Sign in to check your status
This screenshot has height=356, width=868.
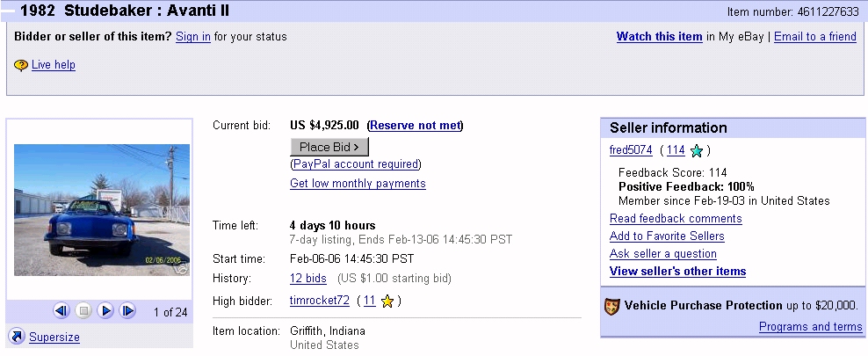point(192,37)
